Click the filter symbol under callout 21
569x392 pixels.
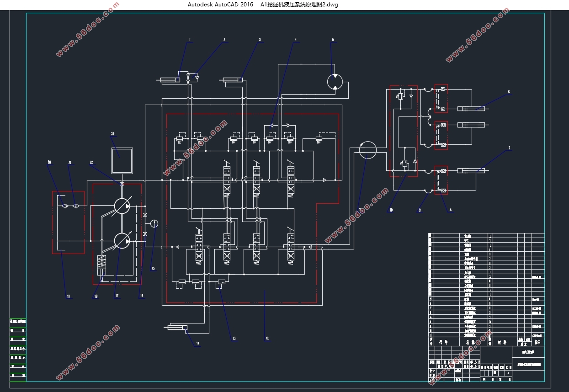click(75, 206)
